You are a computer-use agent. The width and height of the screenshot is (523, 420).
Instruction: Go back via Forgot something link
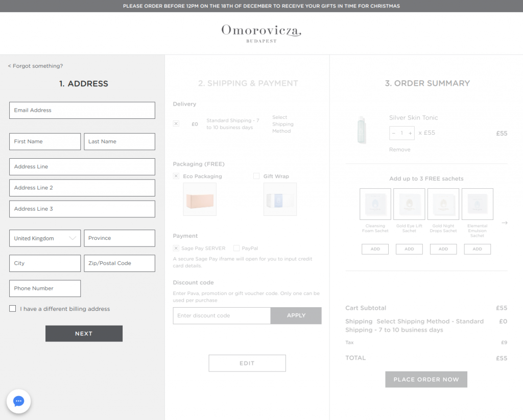point(35,66)
